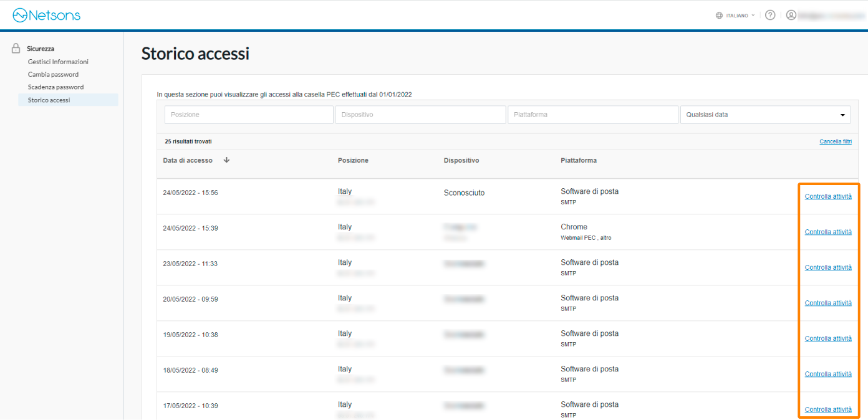Go to Cambia password page
The image size is (868, 420).
click(x=53, y=74)
